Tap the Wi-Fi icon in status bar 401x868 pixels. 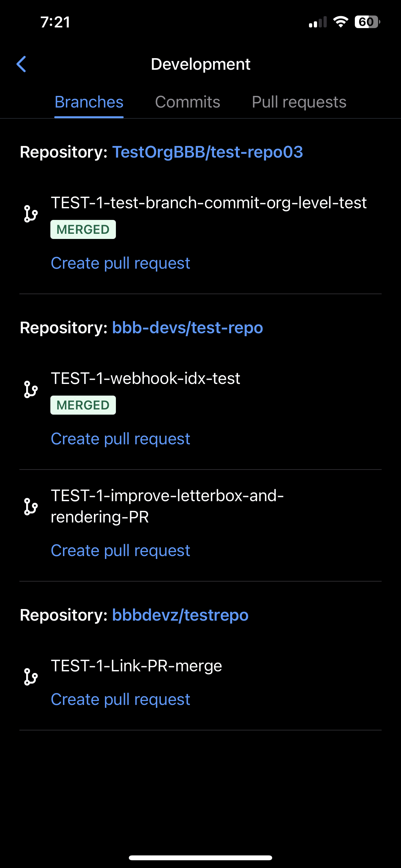click(340, 22)
